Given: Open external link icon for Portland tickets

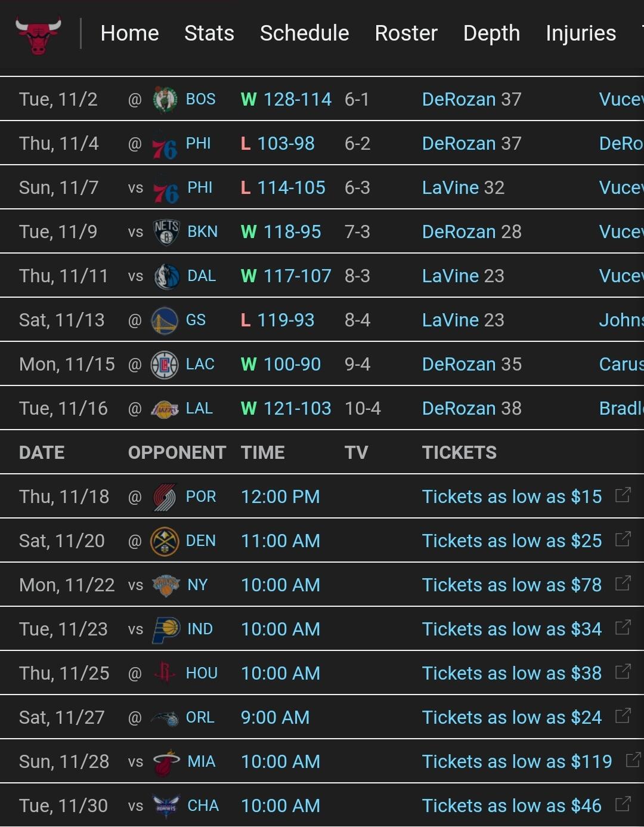Looking at the screenshot, I should pyautogui.click(x=623, y=495).
